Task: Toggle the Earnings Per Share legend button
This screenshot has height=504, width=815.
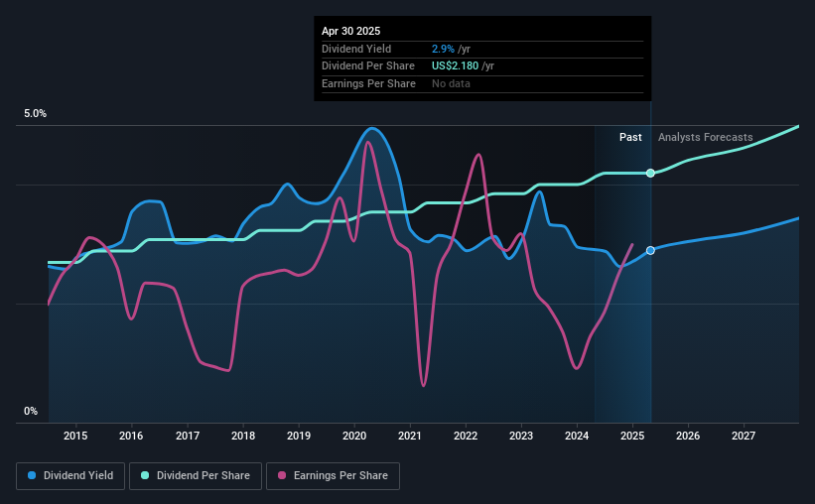Action: click(x=333, y=476)
